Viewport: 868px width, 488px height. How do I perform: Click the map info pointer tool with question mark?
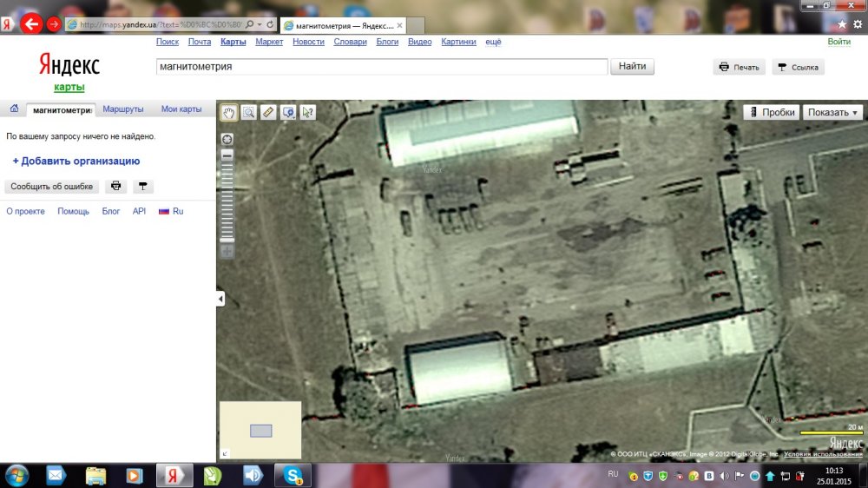click(x=307, y=112)
